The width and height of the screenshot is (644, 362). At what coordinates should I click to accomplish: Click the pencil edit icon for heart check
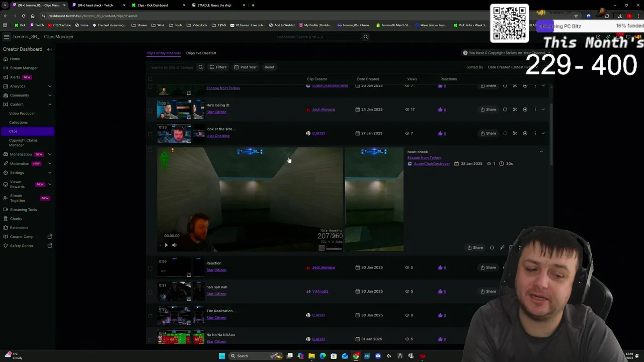pos(502,248)
